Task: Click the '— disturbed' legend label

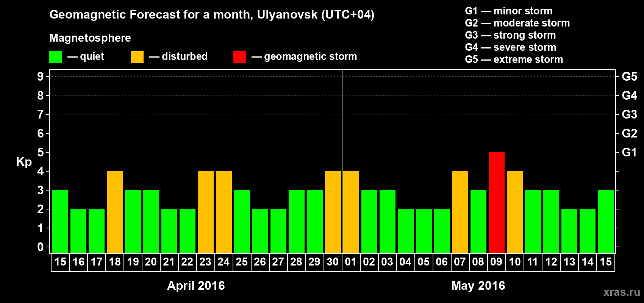Action: pyautogui.click(x=178, y=56)
